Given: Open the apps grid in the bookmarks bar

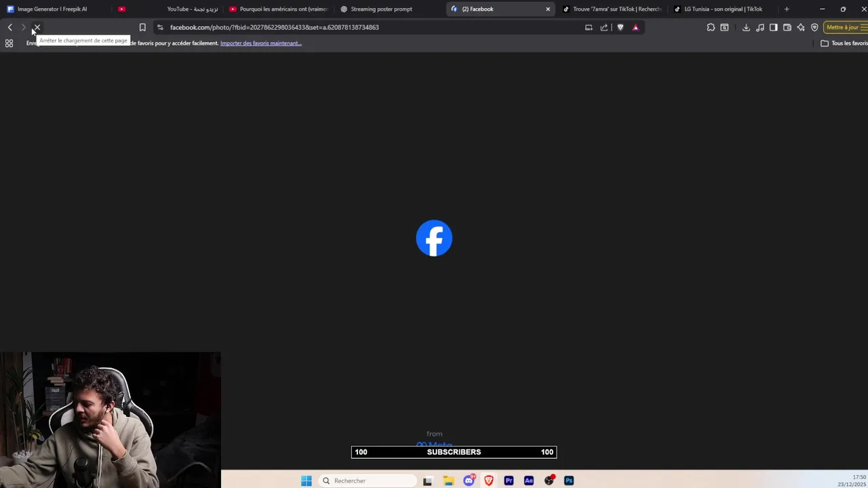Looking at the screenshot, I should [9, 43].
